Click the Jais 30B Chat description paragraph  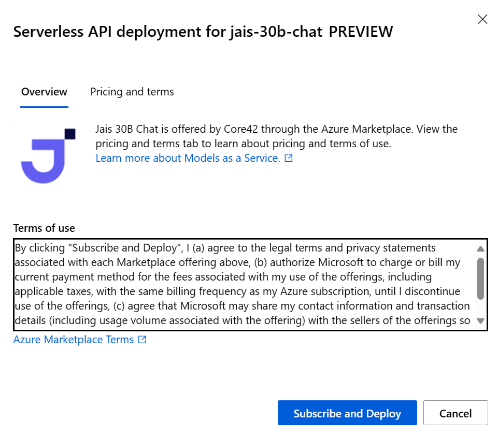click(276, 136)
